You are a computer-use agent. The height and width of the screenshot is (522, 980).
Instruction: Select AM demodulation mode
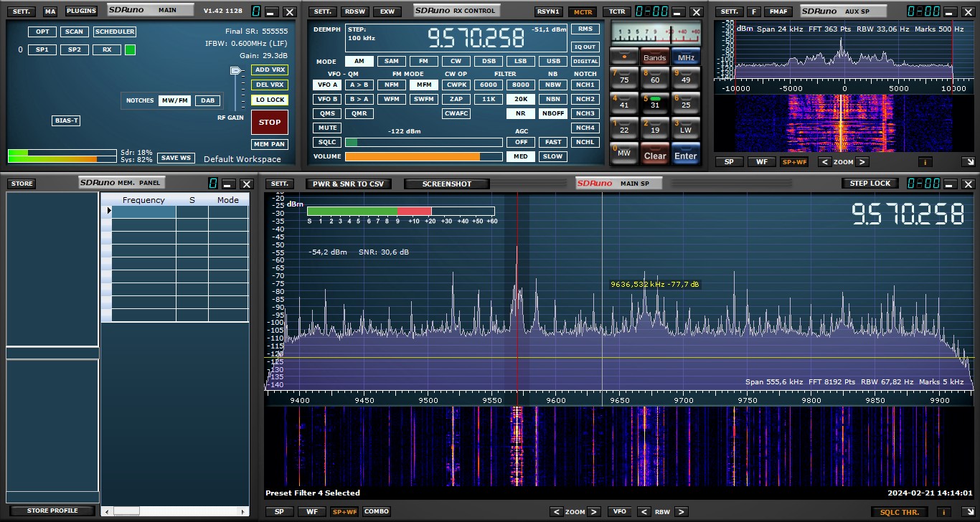tap(359, 61)
